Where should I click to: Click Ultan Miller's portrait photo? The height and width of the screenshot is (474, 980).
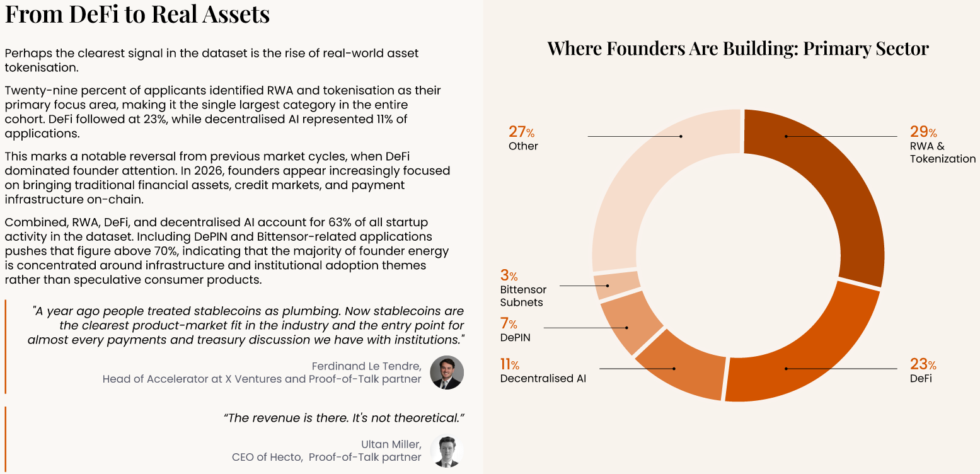coord(447,451)
